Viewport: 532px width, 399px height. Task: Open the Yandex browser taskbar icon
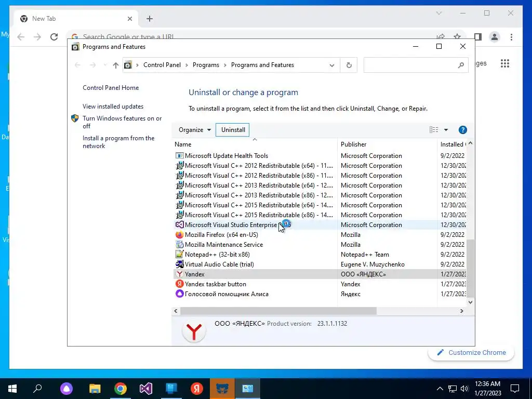coord(197,389)
